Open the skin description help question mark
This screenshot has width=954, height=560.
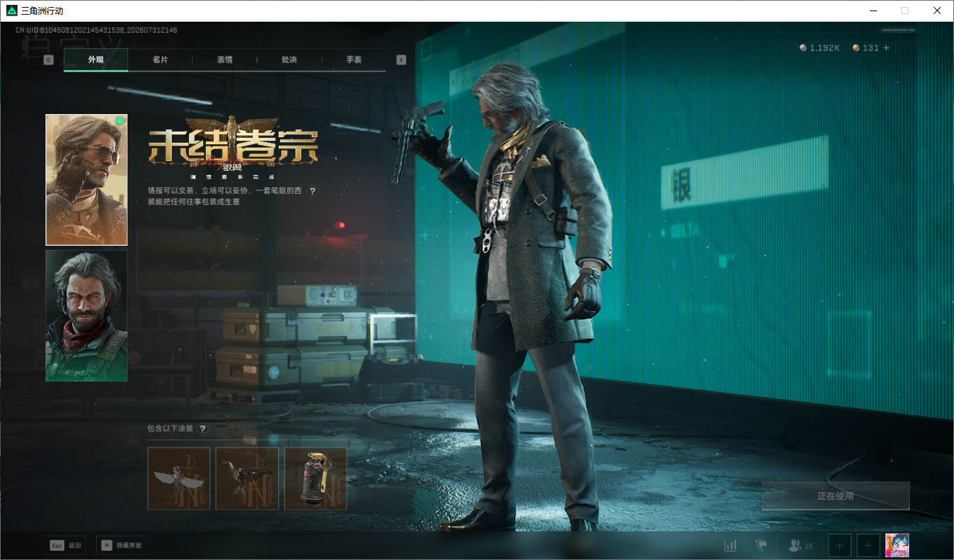[312, 191]
